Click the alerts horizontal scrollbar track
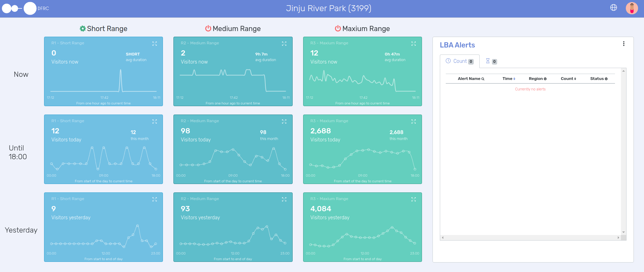644x272 pixels. tap(530, 238)
